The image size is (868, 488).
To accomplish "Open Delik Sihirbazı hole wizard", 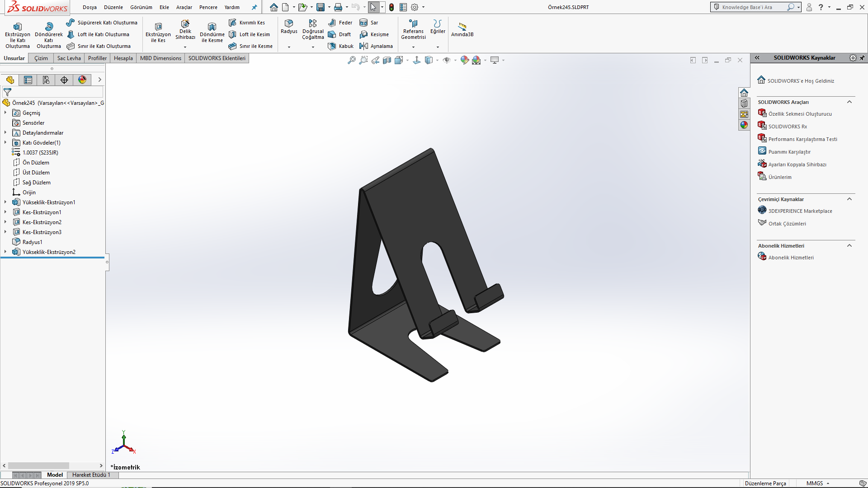I will pyautogui.click(x=185, y=26).
